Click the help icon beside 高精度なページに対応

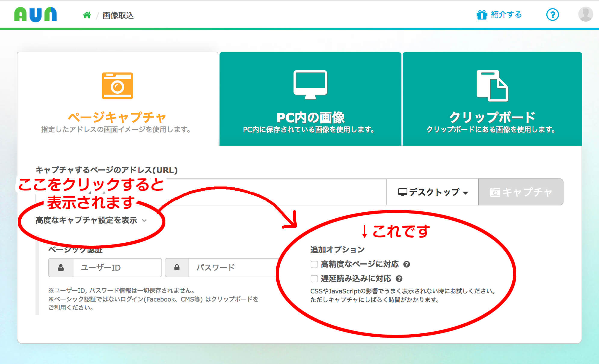click(407, 264)
